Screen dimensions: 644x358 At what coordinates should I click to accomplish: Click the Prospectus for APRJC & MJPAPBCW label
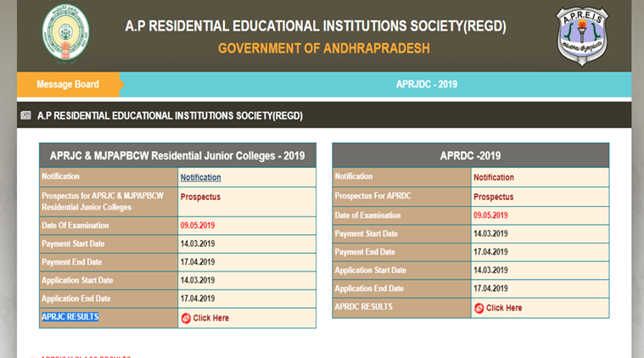(103, 202)
